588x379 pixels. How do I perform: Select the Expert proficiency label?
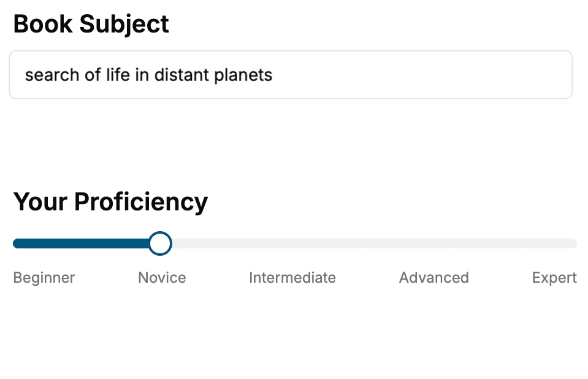click(554, 277)
